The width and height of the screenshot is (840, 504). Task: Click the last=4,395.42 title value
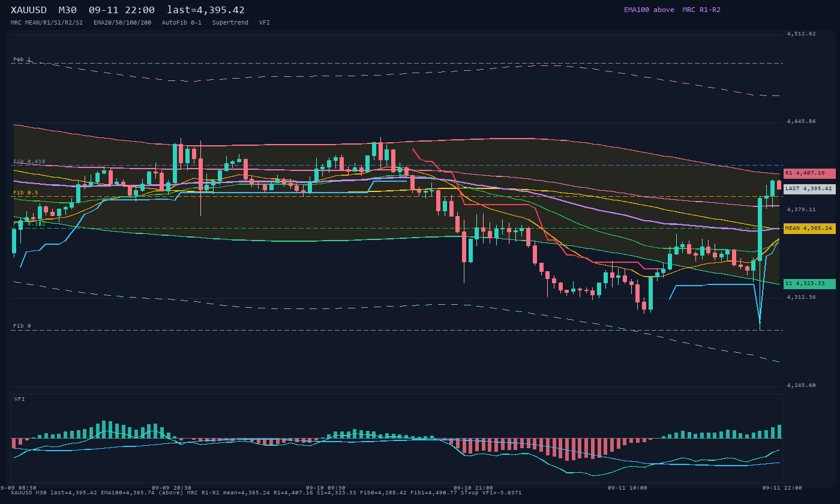[x=206, y=10]
